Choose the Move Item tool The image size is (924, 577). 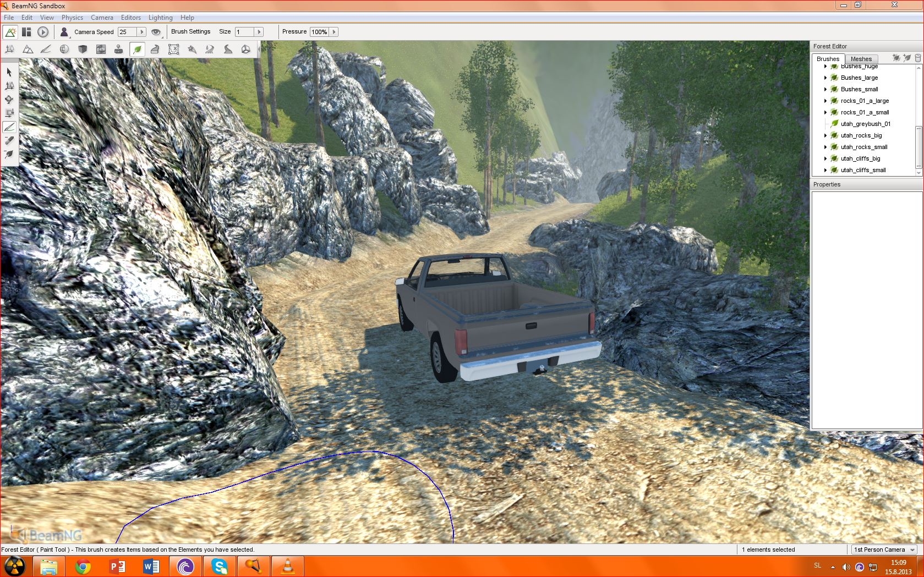coord(9,86)
